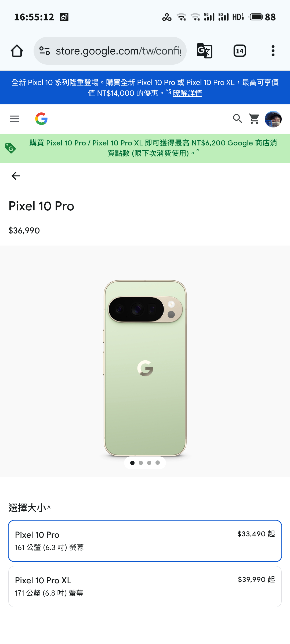Click the 瞭解詳情 link in the blue banner
This screenshot has height=644, width=290.
(187, 93)
